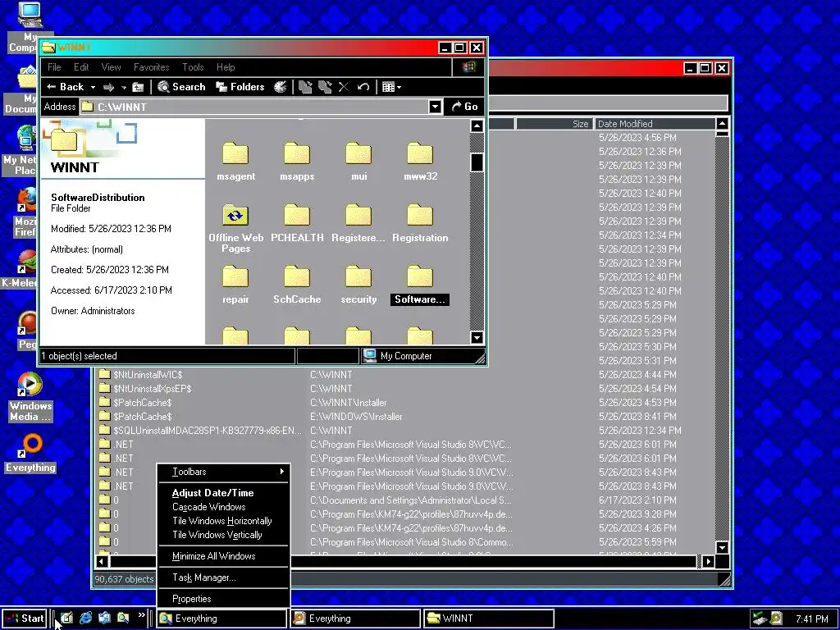Open the Favorites menu

click(151, 67)
